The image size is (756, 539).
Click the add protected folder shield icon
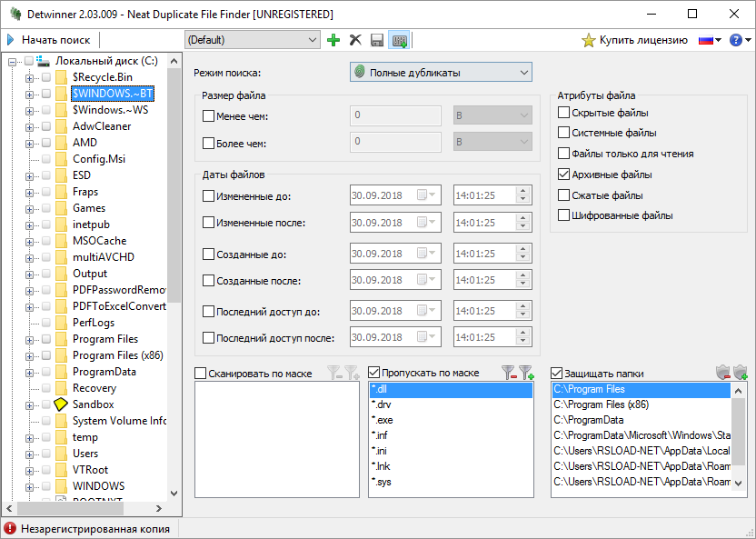[x=740, y=372]
